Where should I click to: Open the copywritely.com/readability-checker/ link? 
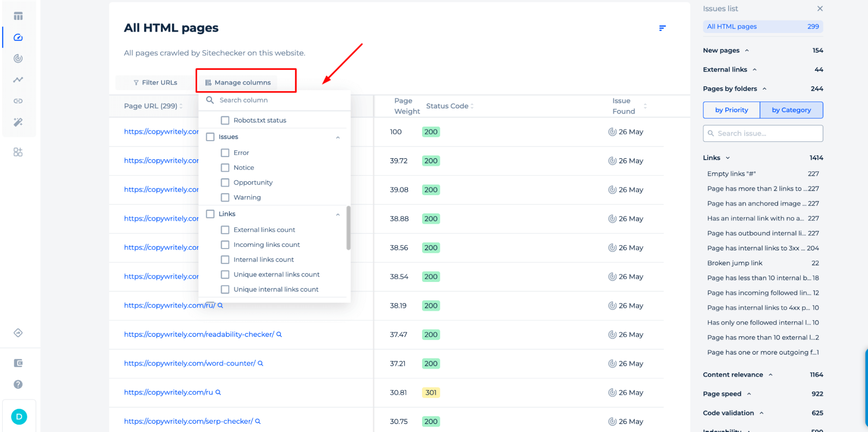(199, 334)
